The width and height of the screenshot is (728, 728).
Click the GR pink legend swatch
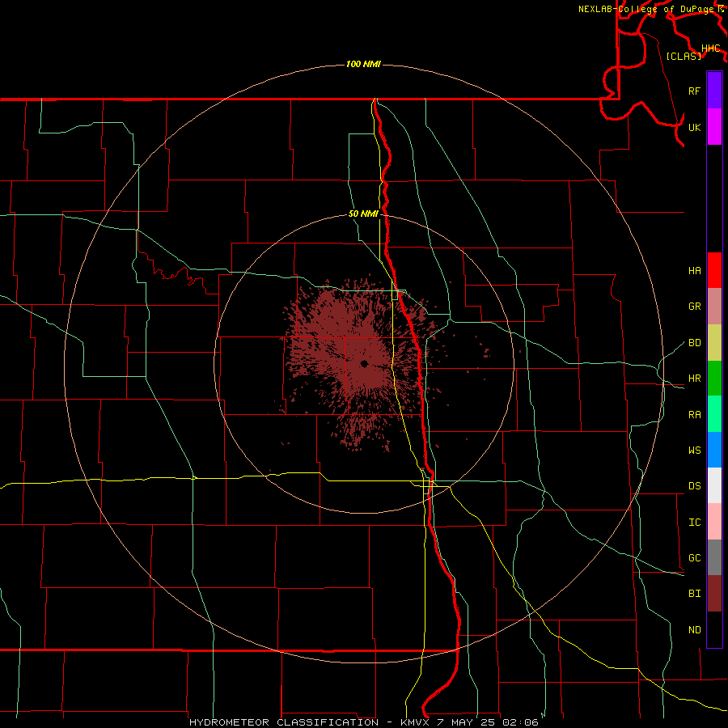point(714,307)
